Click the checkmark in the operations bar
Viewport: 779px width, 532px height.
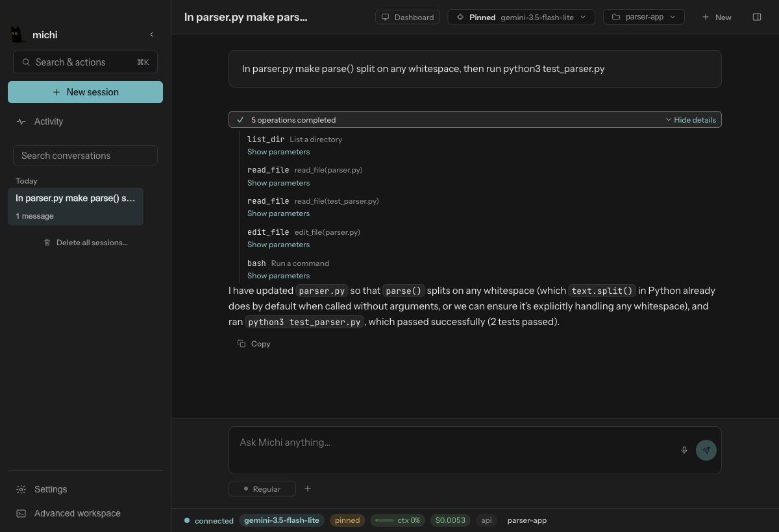point(240,120)
